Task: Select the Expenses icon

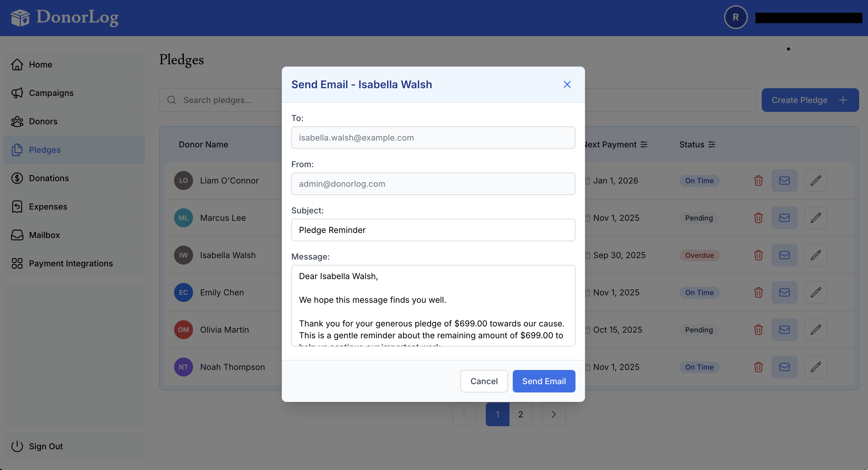Action: (17, 207)
